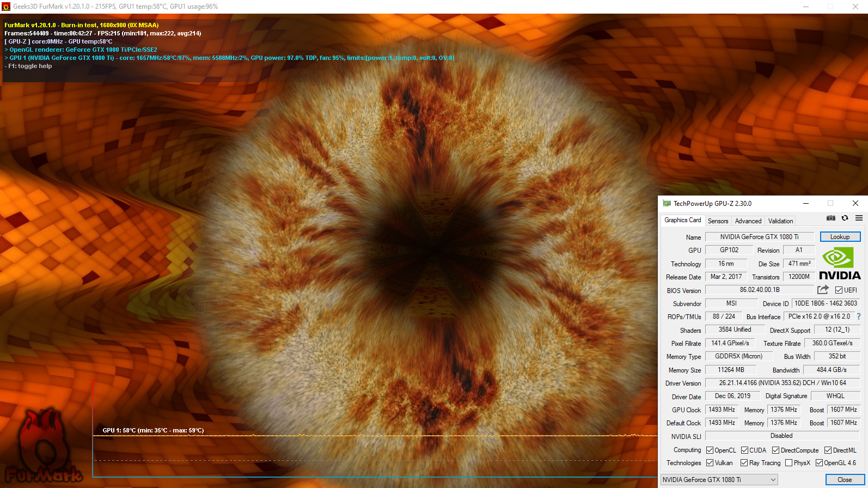
Task: Click the Bus Interface value PCIe x16 2.0
Action: click(819, 316)
